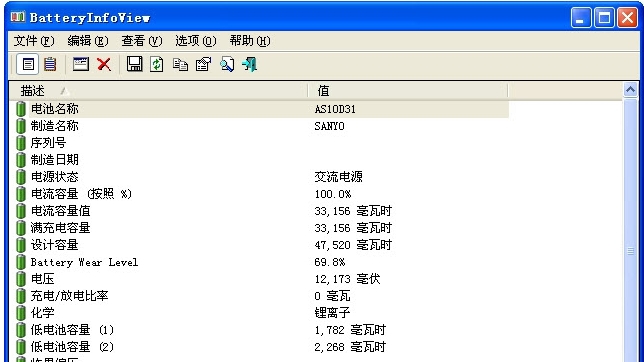The image size is (644, 362).
Task: Select the 充电/放电比率 row label
Action: pos(69,296)
